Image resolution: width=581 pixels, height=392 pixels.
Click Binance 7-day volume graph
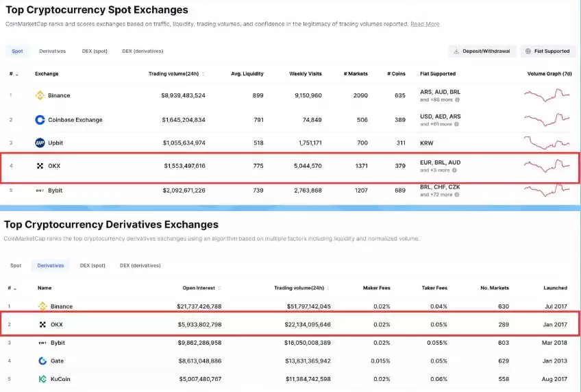click(x=547, y=95)
